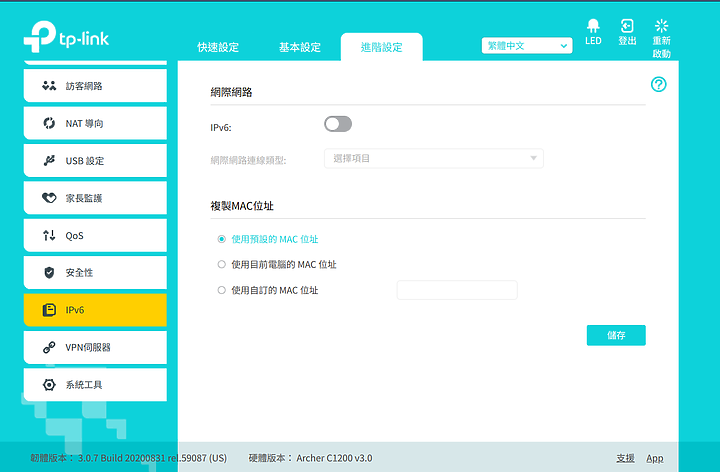720x472 pixels.
Task: Click the custom MAC address input field
Action: pos(457,290)
